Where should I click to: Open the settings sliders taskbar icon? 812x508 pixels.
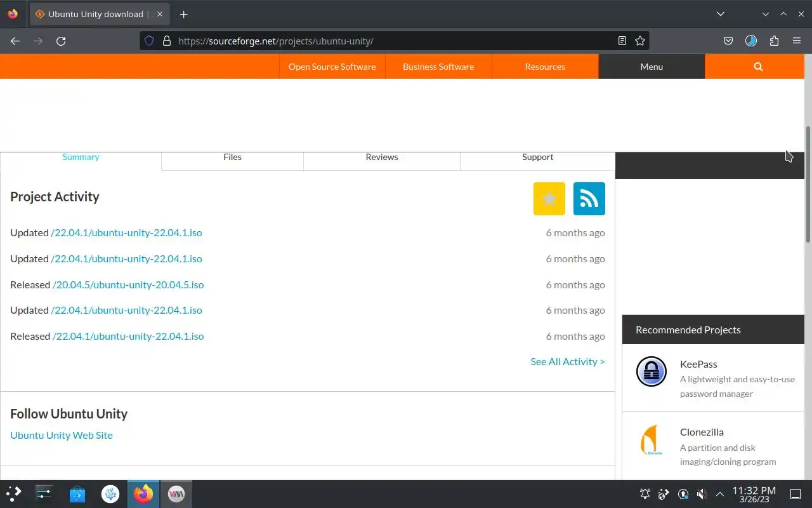click(x=44, y=493)
